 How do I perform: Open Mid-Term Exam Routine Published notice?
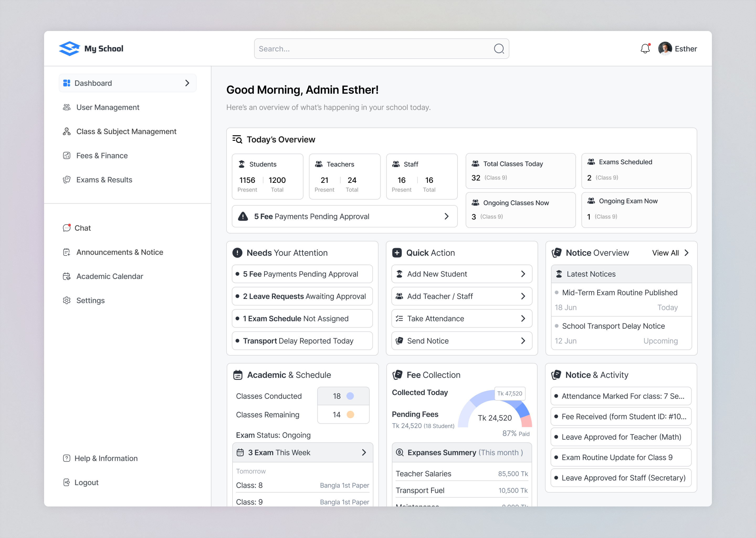(621, 300)
